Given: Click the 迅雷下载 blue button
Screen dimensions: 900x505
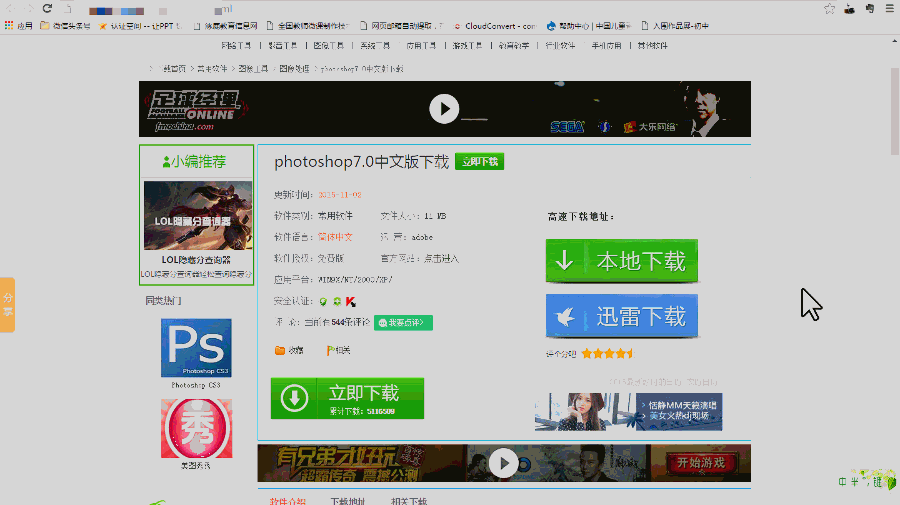Looking at the screenshot, I should coord(621,316).
